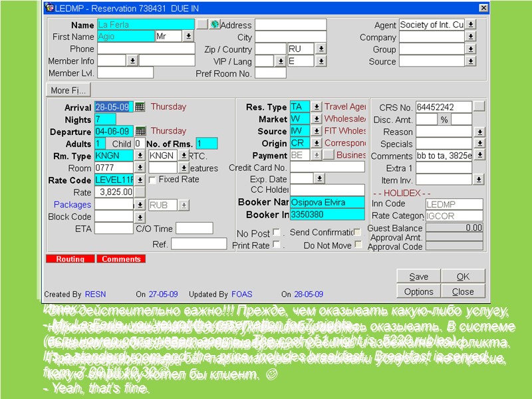The image size is (532, 399).
Task: Close the reservation window with X
Action: tap(483, 8)
